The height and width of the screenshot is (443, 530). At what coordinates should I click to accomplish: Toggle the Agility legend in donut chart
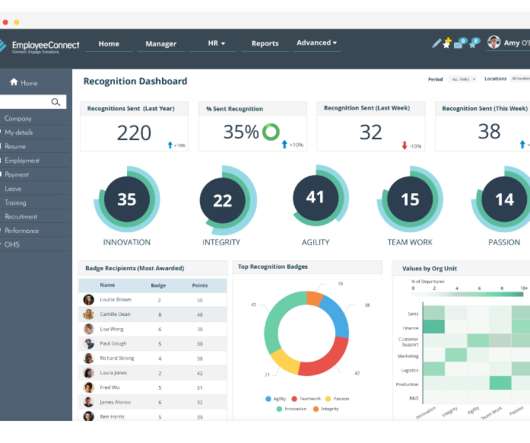pos(276,399)
